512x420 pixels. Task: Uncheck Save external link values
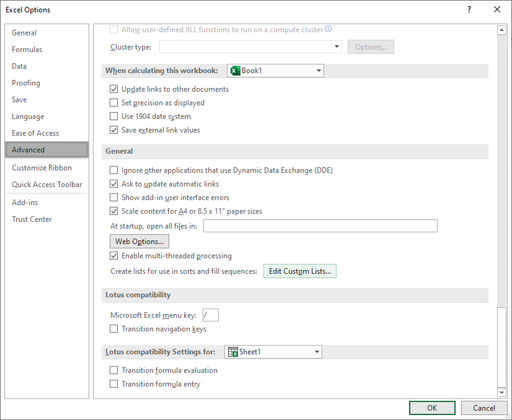coord(113,130)
